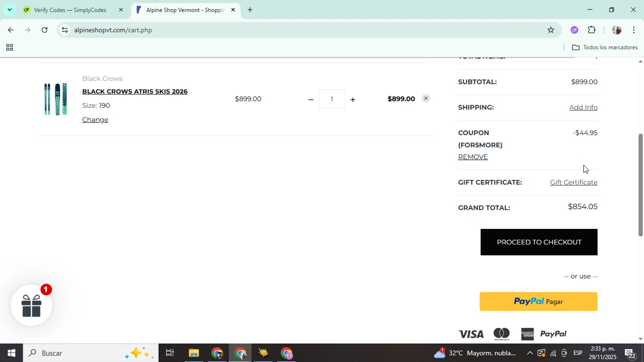Close the Alpine Shop Vermont tab
Viewport: 644px width, 362px height.
(x=233, y=9)
